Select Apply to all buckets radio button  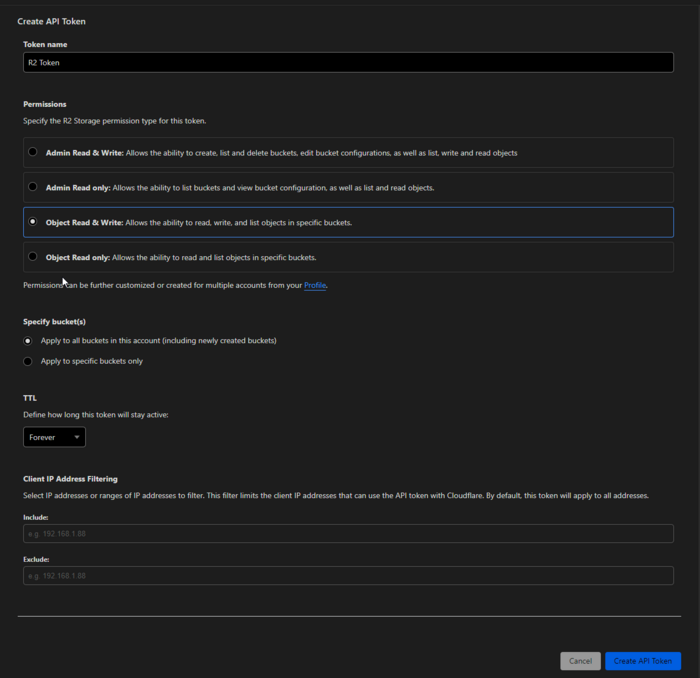click(28, 340)
